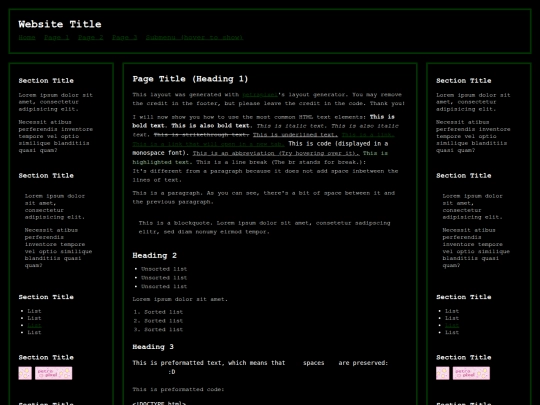Image resolution: width=540 pixels, height=405 pixels.
Task: Go to Page 1 in navigation
Action: click(x=57, y=38)
